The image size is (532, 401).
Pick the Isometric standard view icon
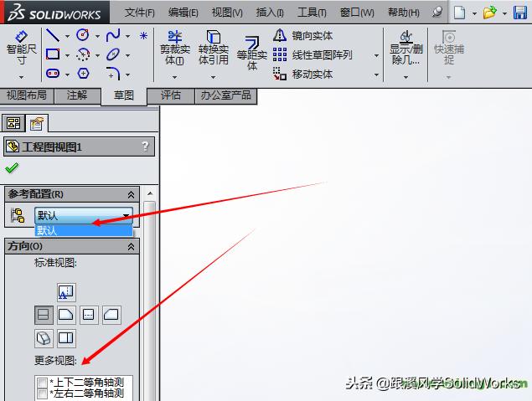tap(44, 338)
